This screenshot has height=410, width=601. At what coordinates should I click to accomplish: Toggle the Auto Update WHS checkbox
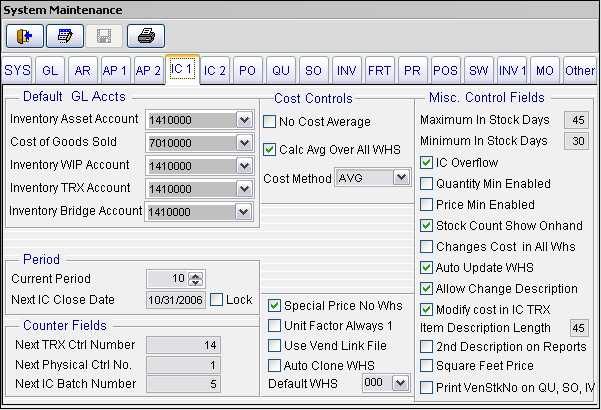coord(426,267)
